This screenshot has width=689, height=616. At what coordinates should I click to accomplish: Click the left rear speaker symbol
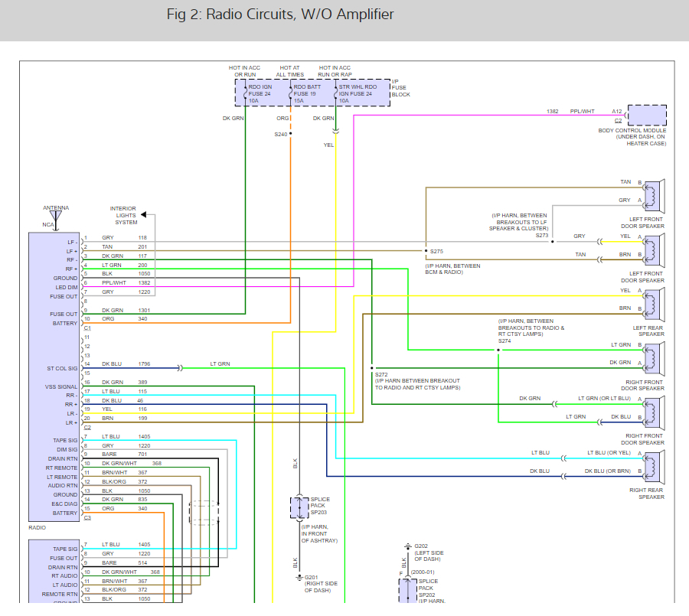[655, 305]
